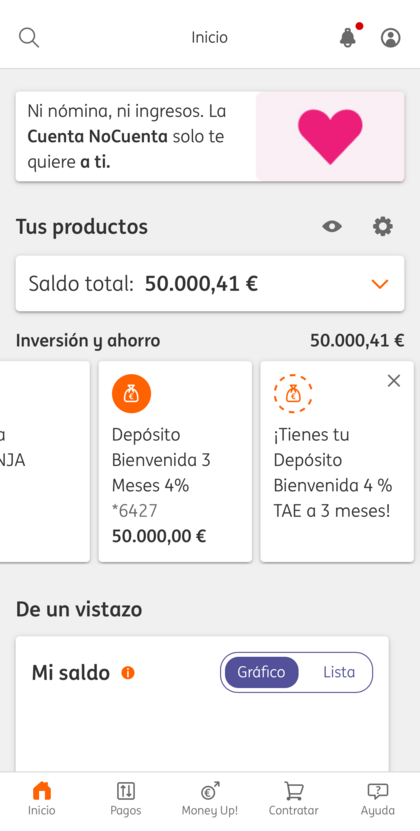
Task: Open notifications bell icon
Action: tap(349, 36)
